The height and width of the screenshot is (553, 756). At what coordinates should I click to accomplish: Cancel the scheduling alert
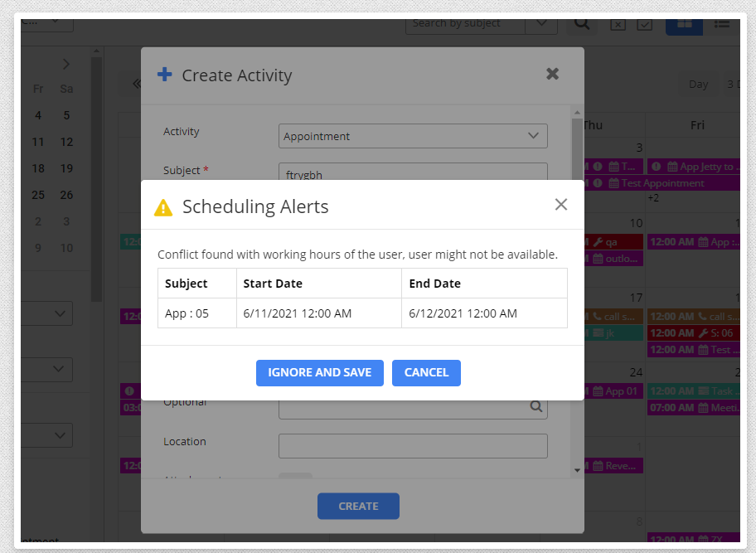pos(426,373)
